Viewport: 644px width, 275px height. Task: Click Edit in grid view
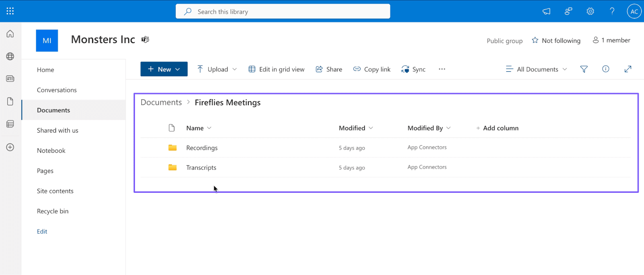click(x=276, y=69)
